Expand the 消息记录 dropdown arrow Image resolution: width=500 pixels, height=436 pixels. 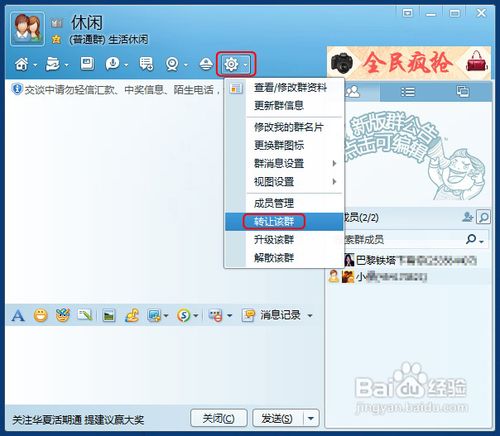tap(310, 315)
